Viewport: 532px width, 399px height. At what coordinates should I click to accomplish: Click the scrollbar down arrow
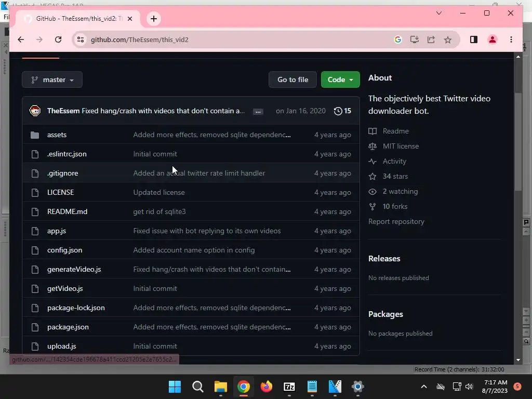click(x=518, y=360)
